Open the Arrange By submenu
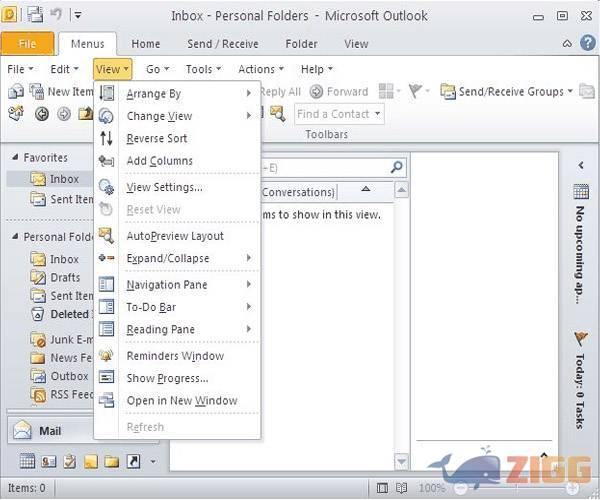The width and height of the screenshot is (600, 500). pyautogui.click(x=177, y=94)
